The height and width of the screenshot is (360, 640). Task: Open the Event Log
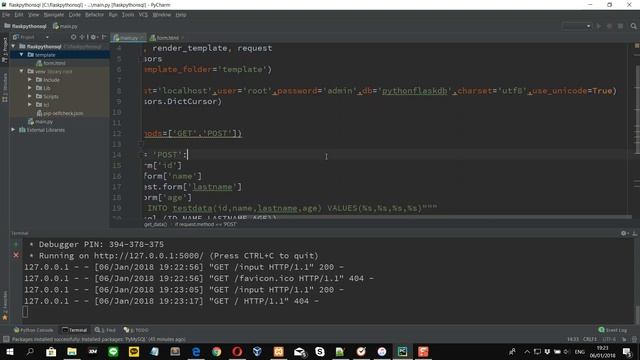coord(613,330)
